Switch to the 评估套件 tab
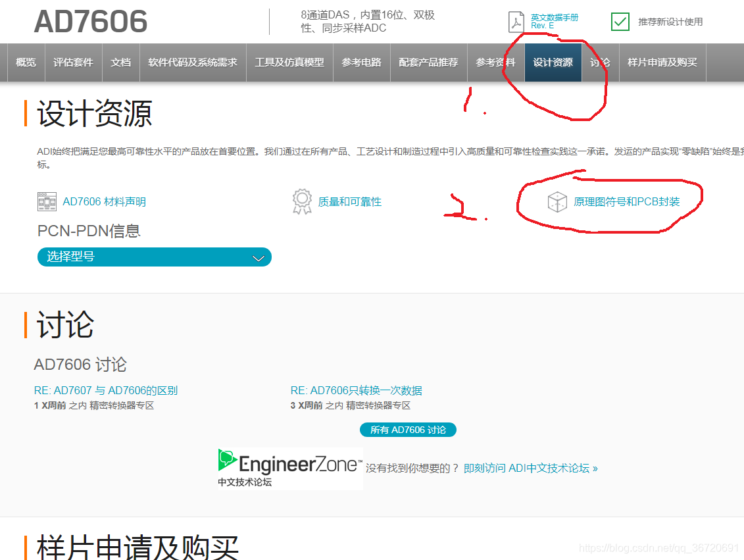 point(74,62)
